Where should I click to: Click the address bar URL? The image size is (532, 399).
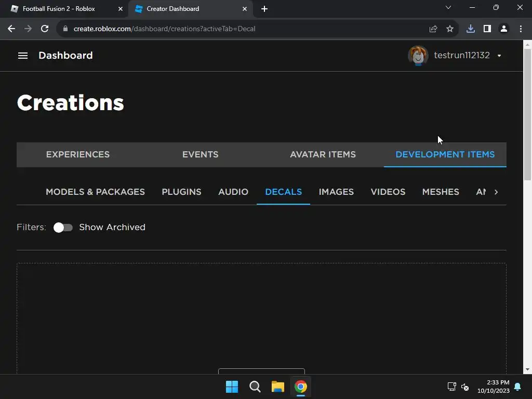[x=165, y=29]
